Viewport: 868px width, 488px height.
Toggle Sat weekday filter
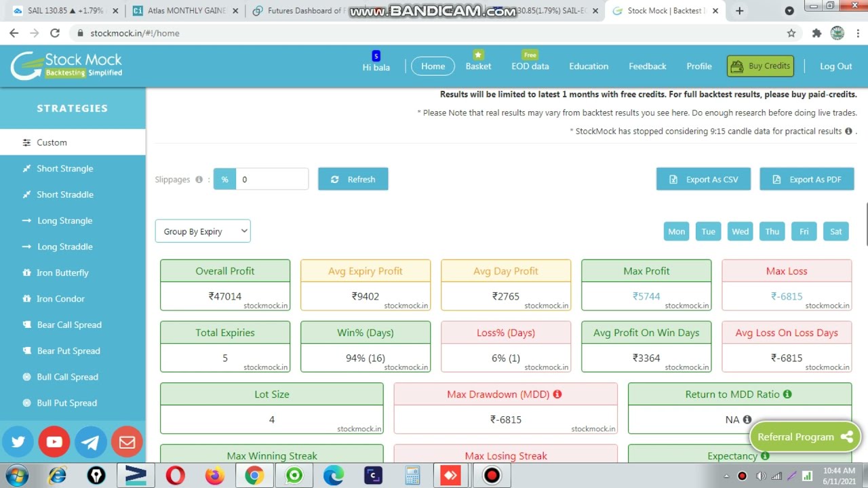(x=836, y=231)
